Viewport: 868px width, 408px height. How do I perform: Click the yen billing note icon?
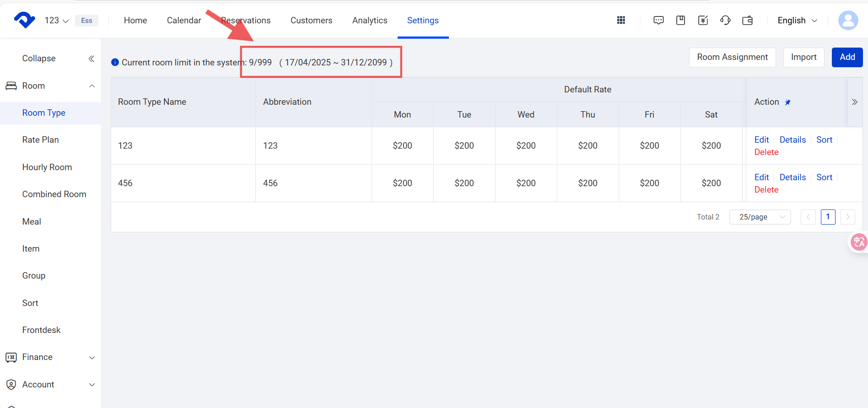click(x=703, y=20)
